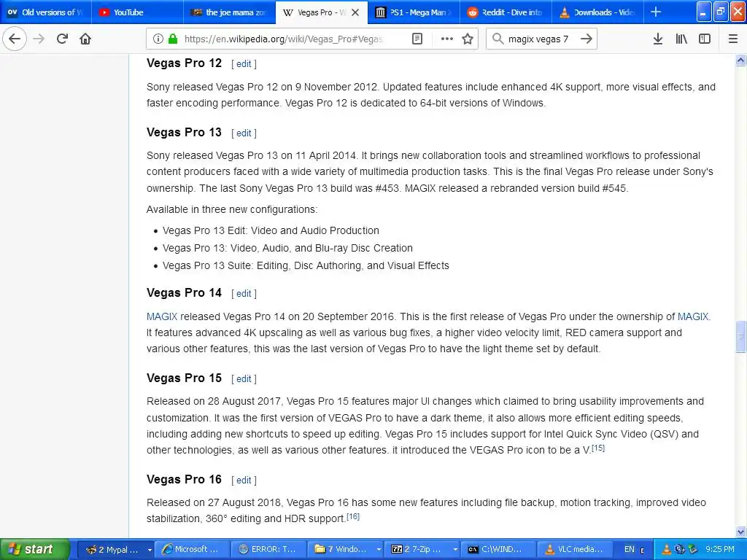
Task: Click the search box containing magix vegas 7
Action: tap(542, 39)
